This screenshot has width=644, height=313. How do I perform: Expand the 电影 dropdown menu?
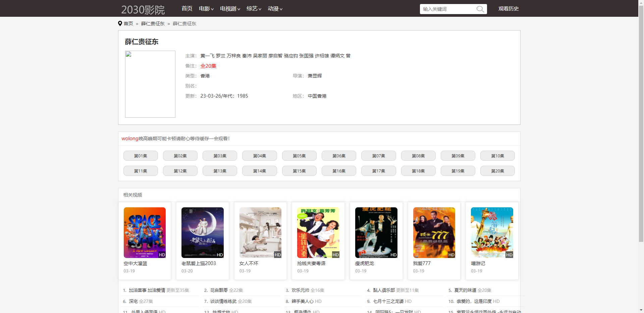click(206, 9)
